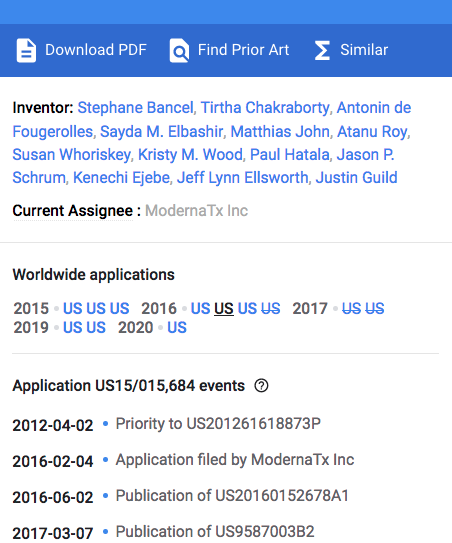Open the second US application under 2019

[96, 328]
